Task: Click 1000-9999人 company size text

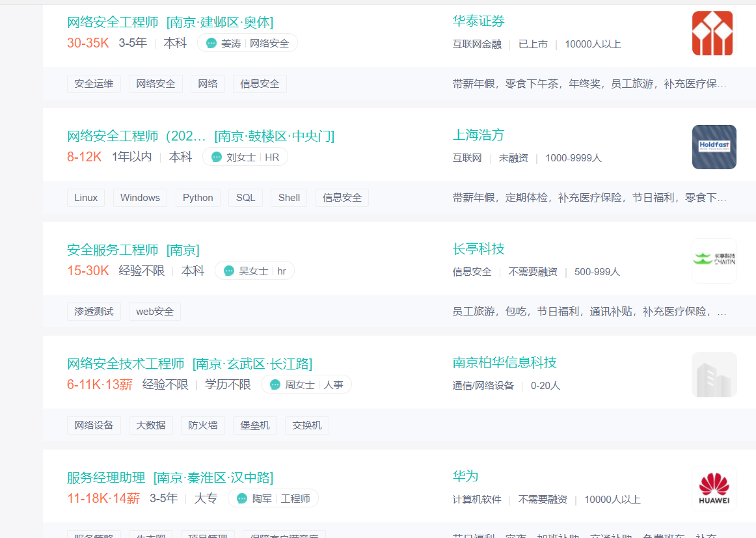Action: (x=573, y=158)
